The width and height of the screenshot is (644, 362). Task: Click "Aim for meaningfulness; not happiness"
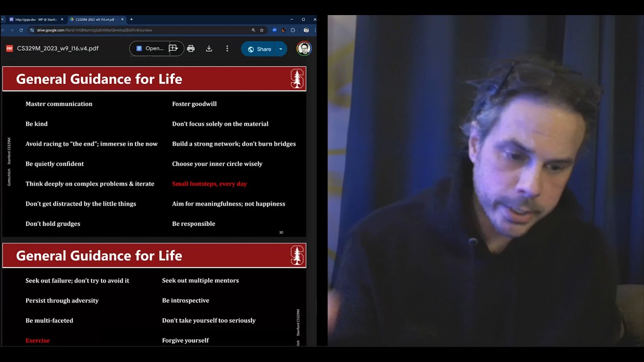tap(228, 204)
